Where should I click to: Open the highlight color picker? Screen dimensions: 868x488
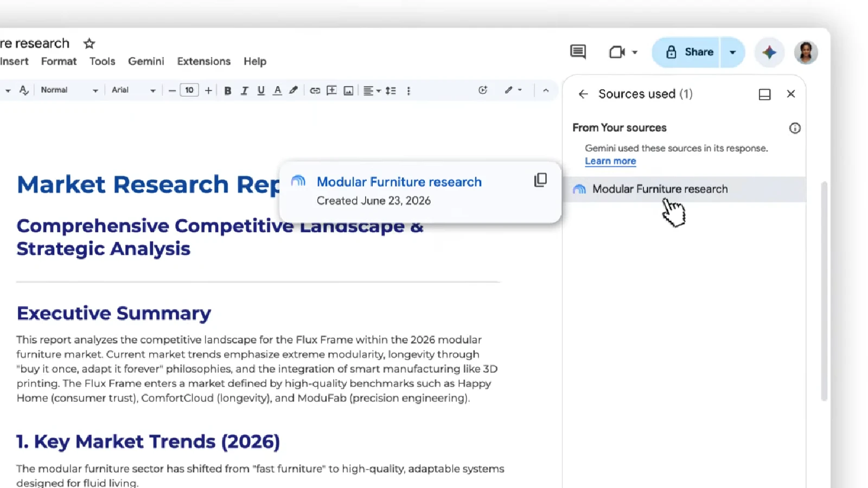293,91
